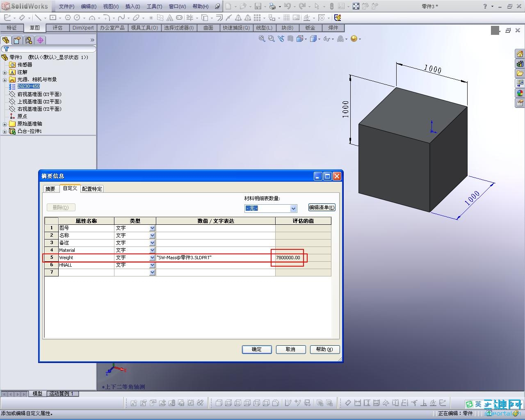Switch to the 特征 command tab
The height and width of the screenshot is (420, 525).
12,27
